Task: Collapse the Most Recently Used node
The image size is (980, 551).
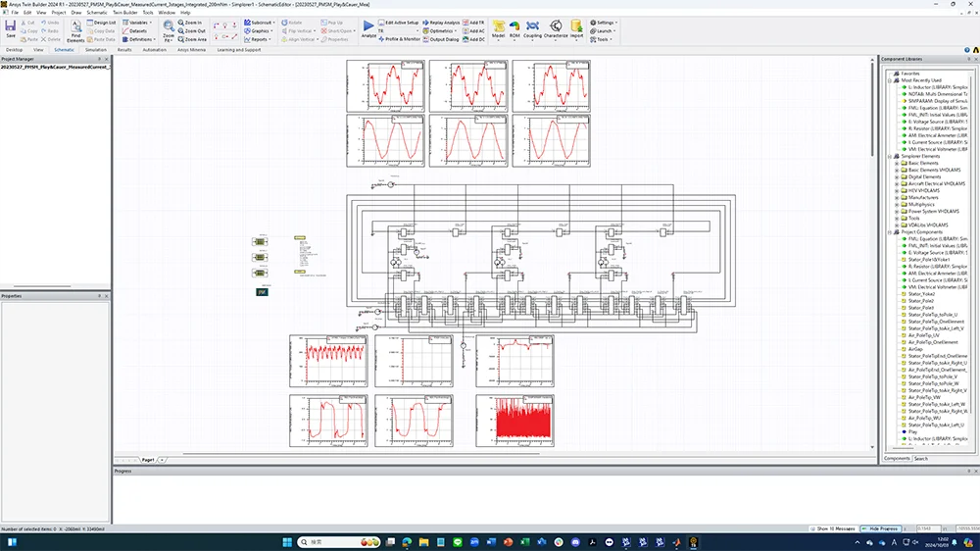Action: [x=890, y=80]
